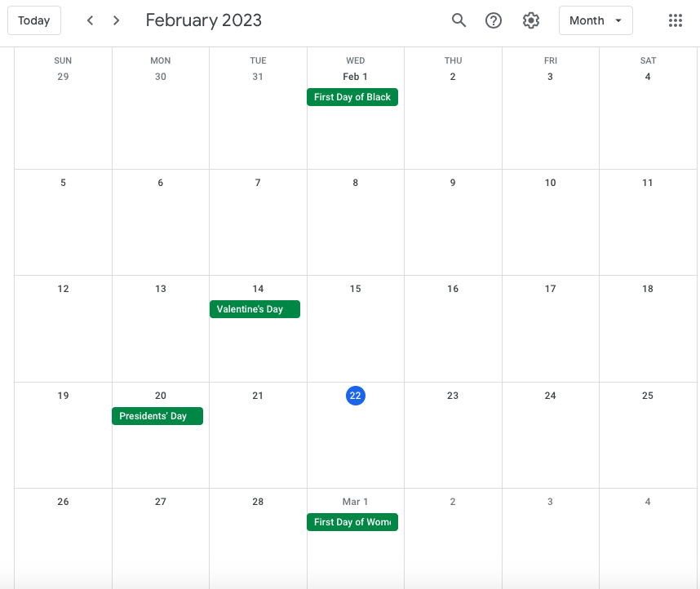Click date 14 in the calendar
This screenshot has width=700, height=589.
[x=258, y=289]
